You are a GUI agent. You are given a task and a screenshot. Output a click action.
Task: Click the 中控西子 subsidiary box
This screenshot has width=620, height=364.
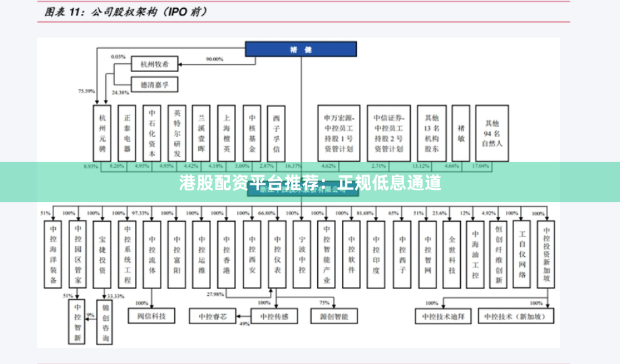coord(402,254)
